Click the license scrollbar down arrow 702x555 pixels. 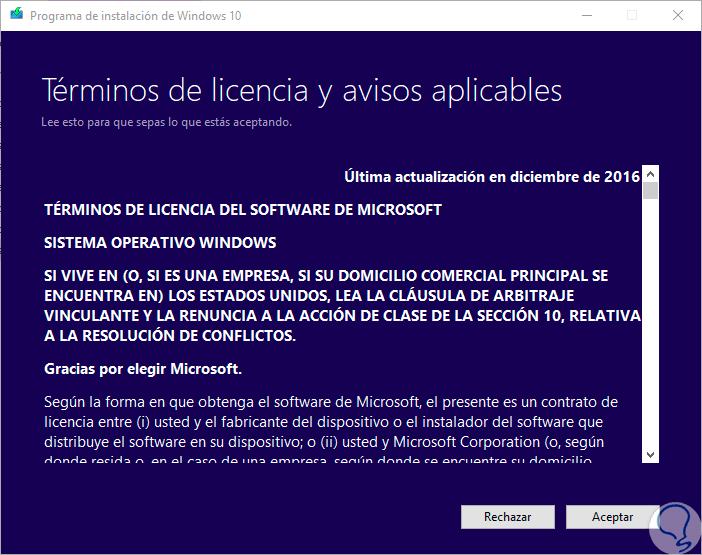point(651,455)
